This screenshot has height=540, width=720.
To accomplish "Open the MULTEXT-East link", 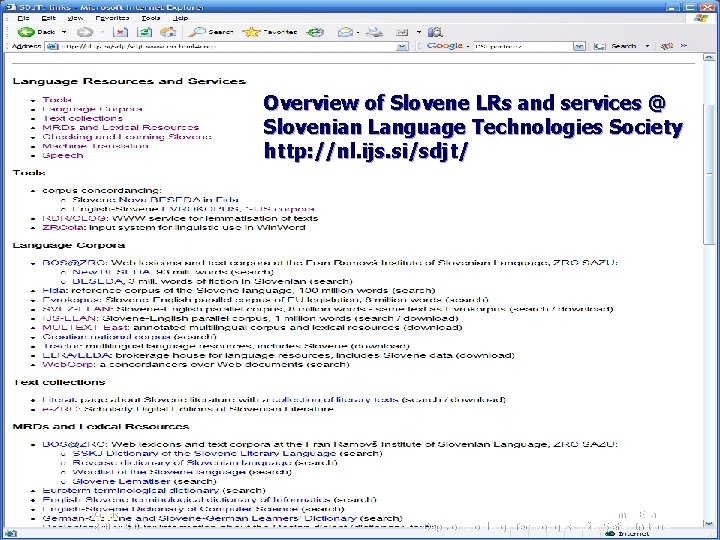I will pos(86,327).
